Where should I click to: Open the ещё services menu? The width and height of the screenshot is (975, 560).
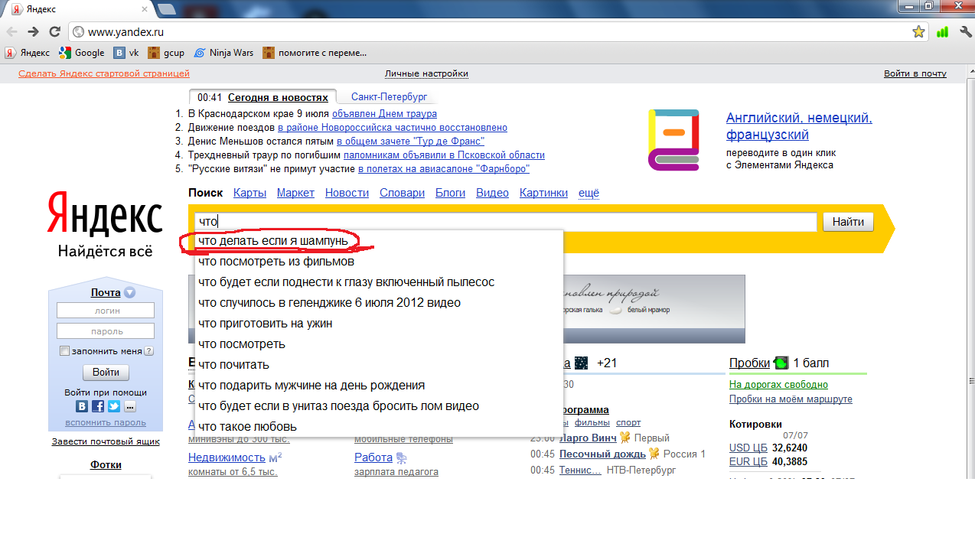[x=589, y=193]
